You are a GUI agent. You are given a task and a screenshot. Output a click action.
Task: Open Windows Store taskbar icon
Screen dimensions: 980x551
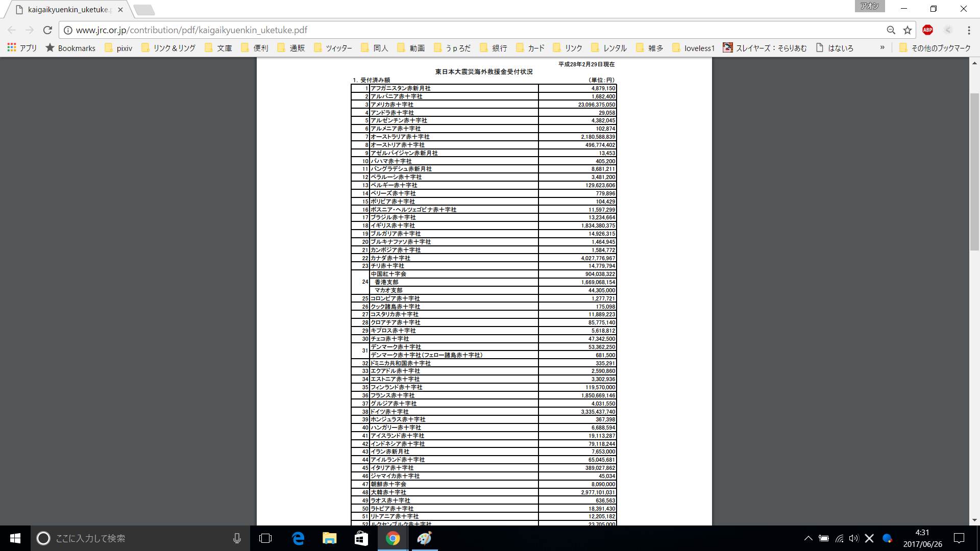pos(361,538)
